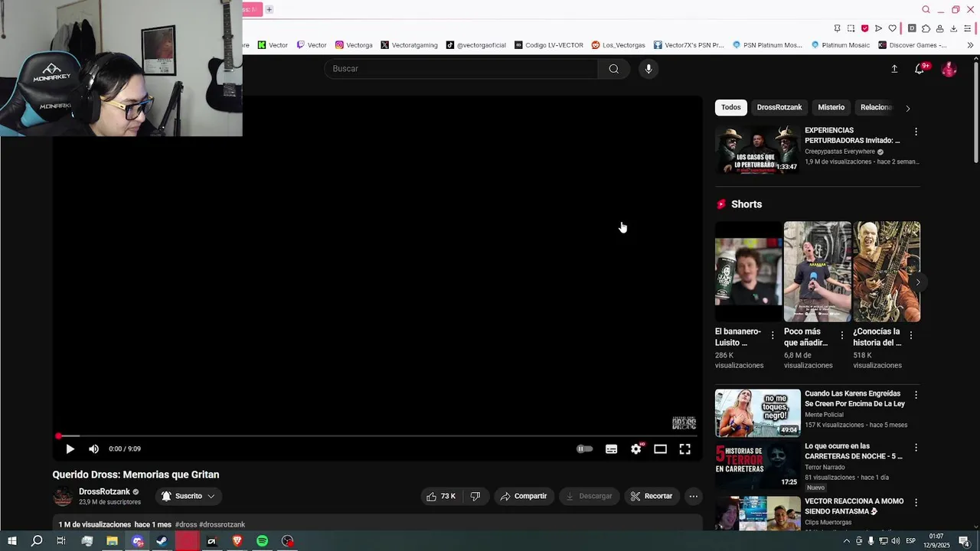Activate voice search microphone
980x551 pixels.
point(648,69)
